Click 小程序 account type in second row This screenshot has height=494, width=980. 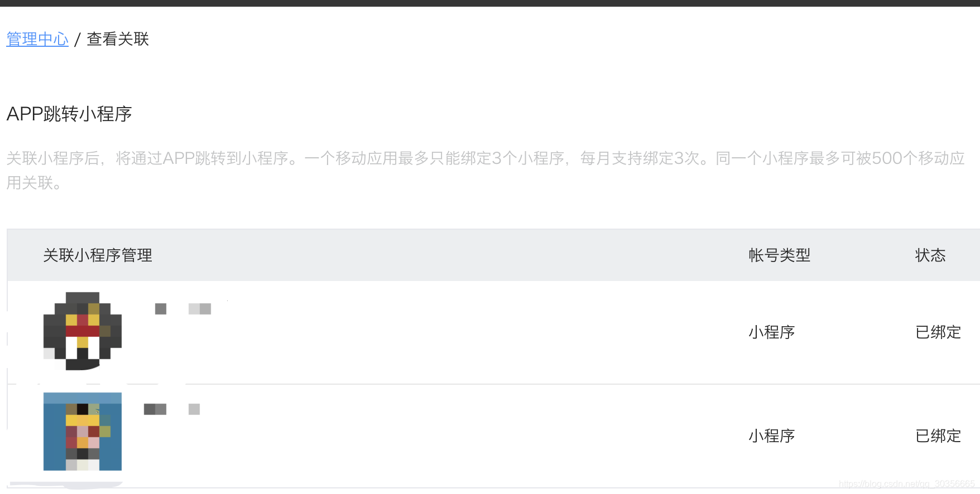coord(772,436)
